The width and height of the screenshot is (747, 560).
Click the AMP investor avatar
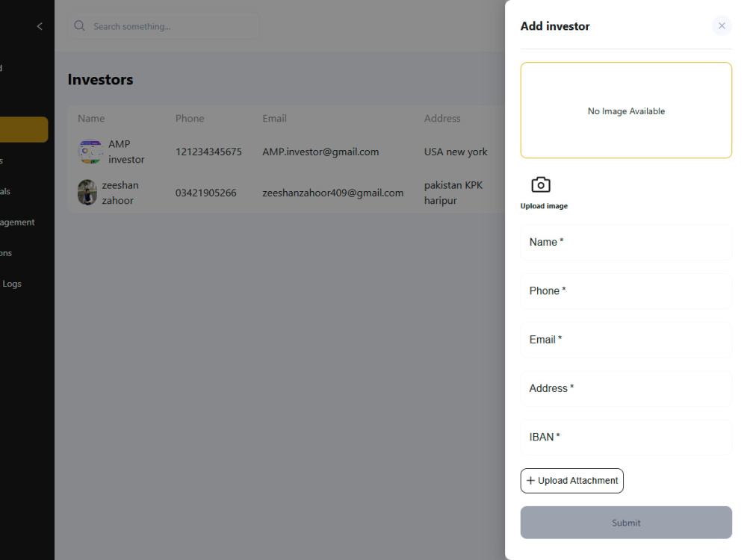tap(90, 152)
